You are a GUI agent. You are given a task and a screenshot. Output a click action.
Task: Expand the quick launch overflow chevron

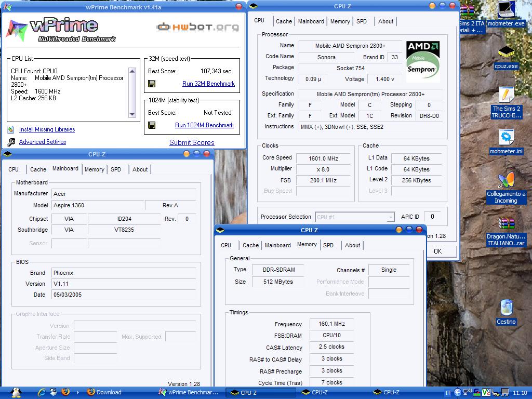[78, 392]
